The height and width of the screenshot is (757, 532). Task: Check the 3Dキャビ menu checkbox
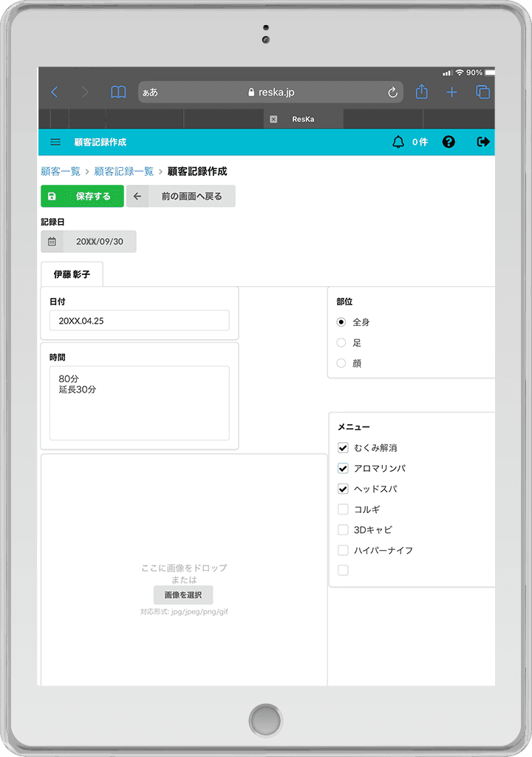343,529
